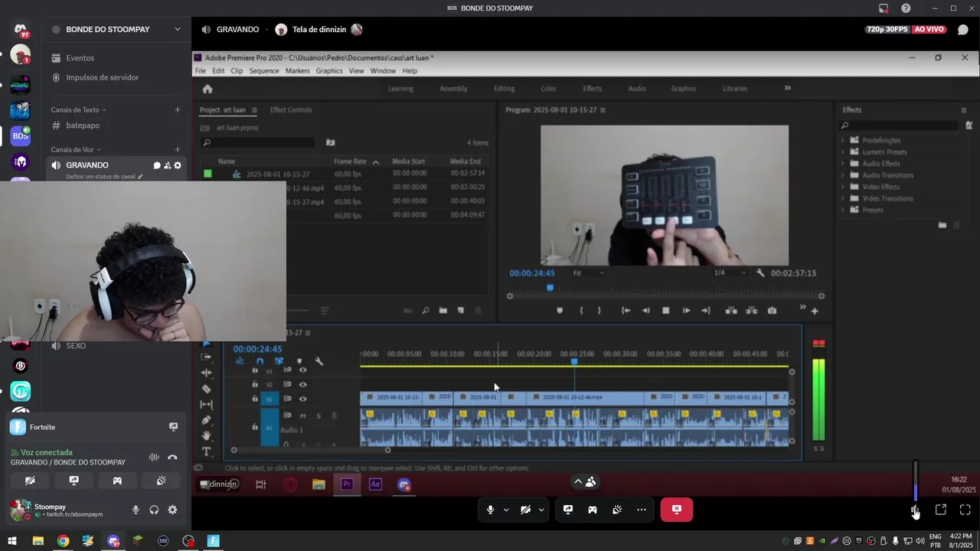The height and width of the screenshot is (551, 980).
Task: Add a channel to Canais de Texto
Action: tap(178, 109)
